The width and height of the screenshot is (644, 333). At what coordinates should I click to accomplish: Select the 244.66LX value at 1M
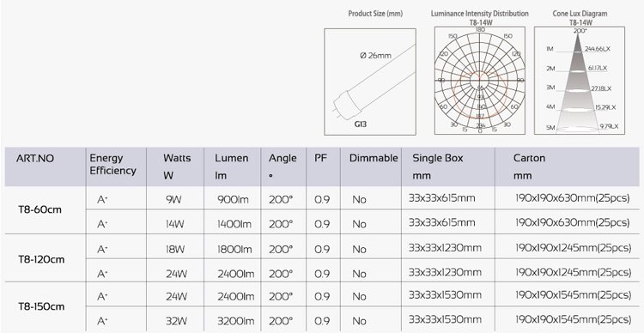tap(598, 49)
